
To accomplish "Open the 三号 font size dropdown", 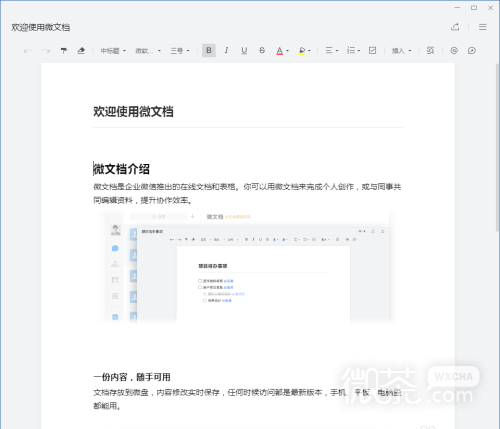I will pos(180,51).
